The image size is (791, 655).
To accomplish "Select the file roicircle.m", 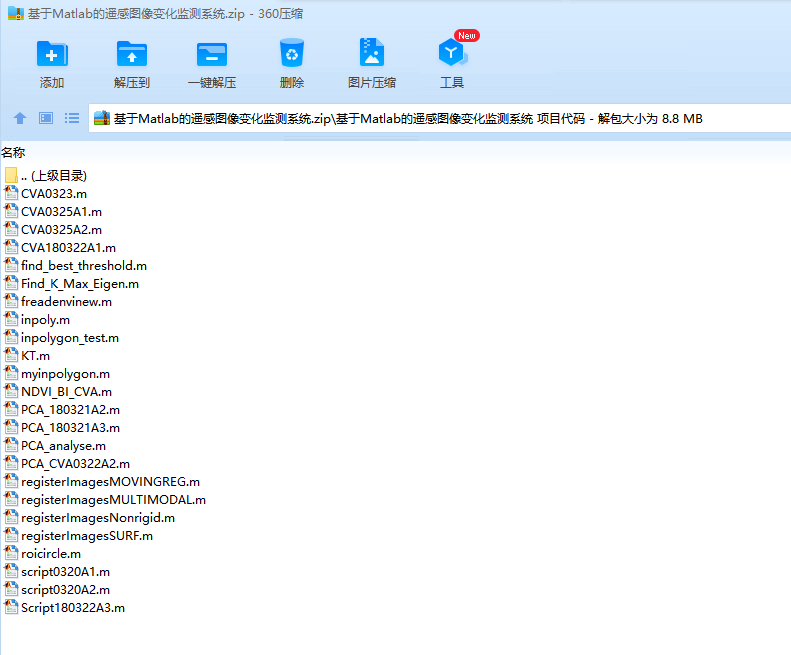I will [x=51, y=554].
